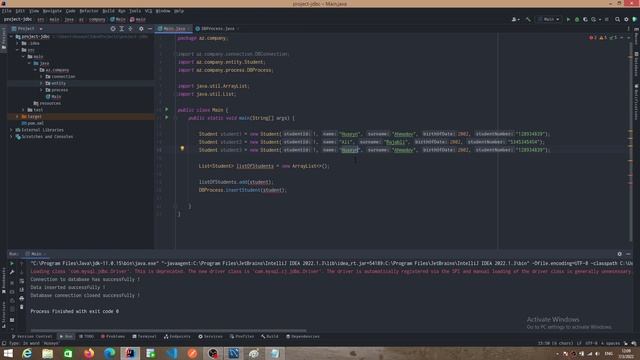Expand all nodes in Project panel
The image size is (640, 360).
tap(122, 29)
